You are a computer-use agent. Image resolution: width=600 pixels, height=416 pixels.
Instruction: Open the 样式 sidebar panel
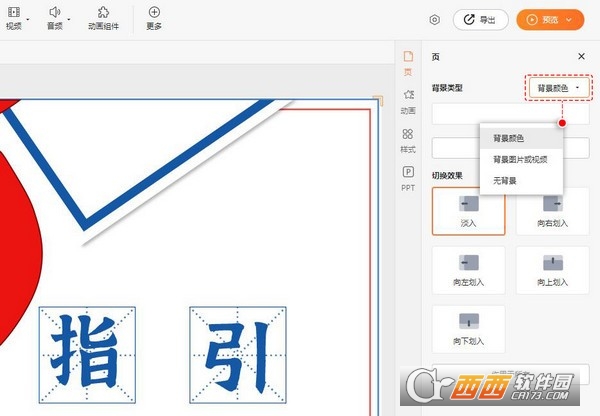point(407,139)
